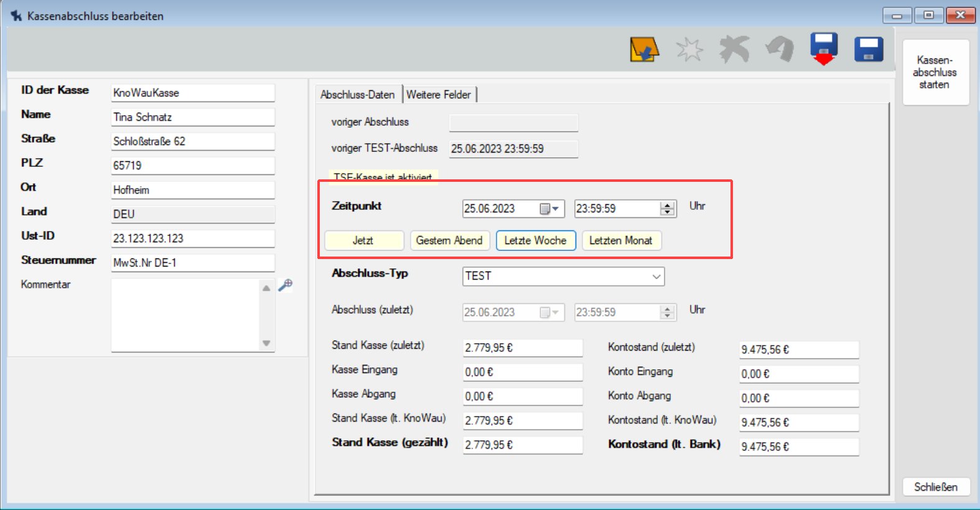Decrease the Zeitpunkt time with down spinner
This screenshot has height=510, width=980.
tap(668, 212)
